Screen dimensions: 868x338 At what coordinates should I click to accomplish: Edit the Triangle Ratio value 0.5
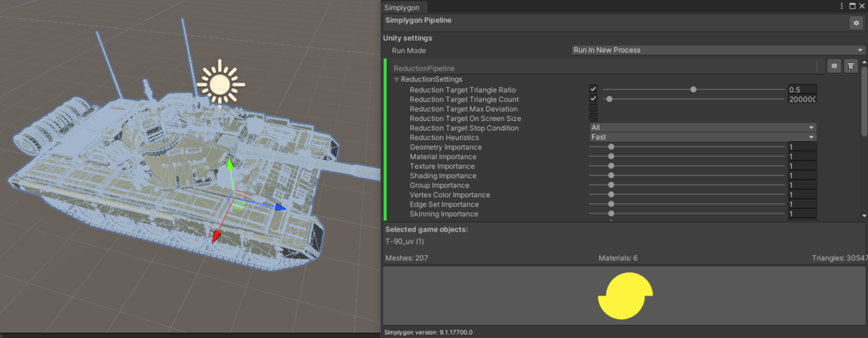pyautogui.click(x=802, y=90)
